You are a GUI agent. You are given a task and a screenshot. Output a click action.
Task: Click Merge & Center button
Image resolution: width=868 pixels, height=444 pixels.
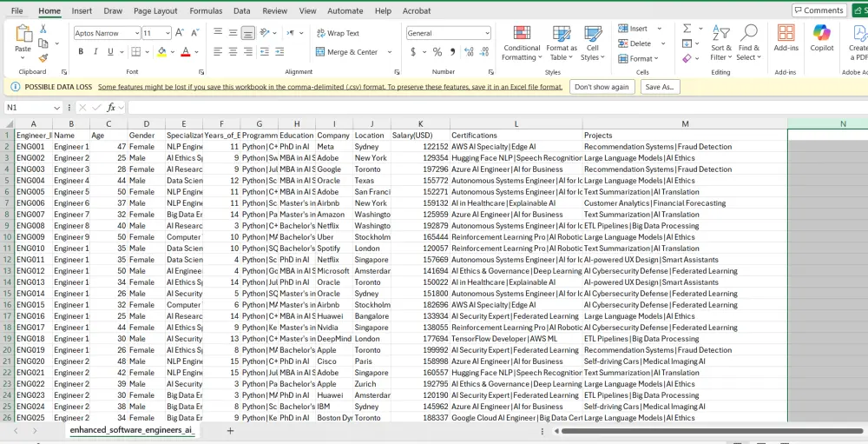(347, 51)
